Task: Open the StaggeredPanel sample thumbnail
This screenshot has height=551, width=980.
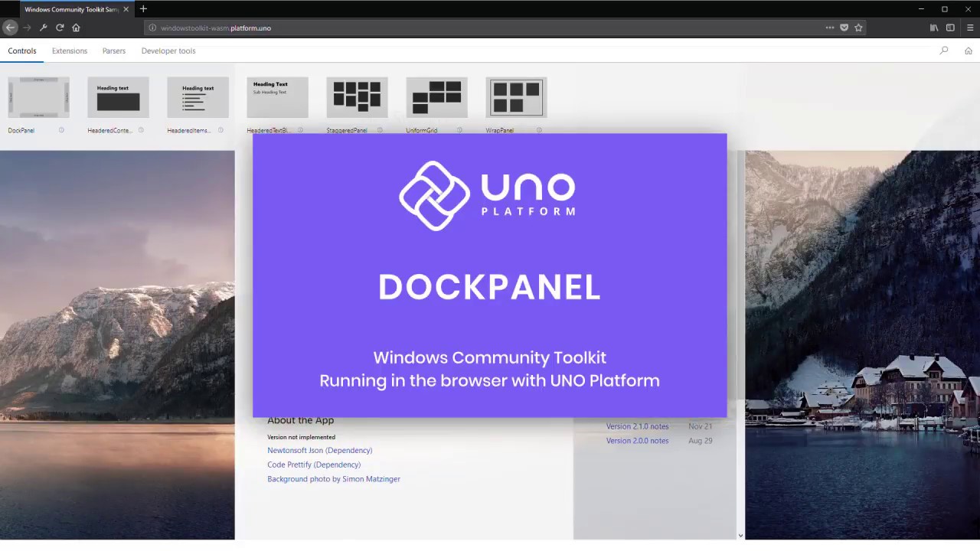Action: click(357, 97)
